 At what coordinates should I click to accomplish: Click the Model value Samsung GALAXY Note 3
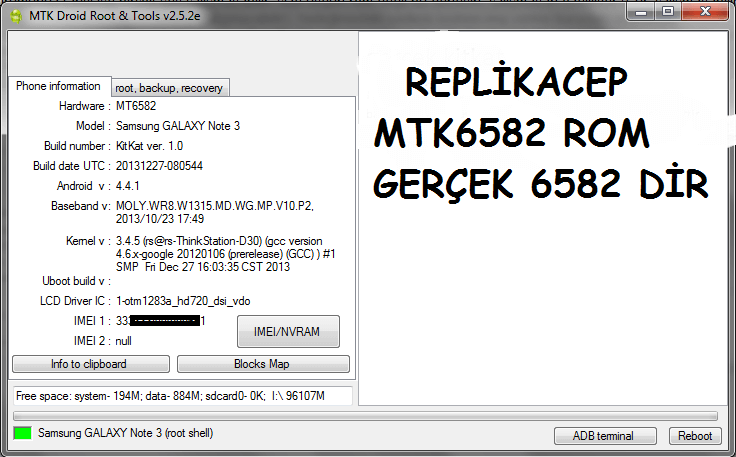(x=178, y=126)
